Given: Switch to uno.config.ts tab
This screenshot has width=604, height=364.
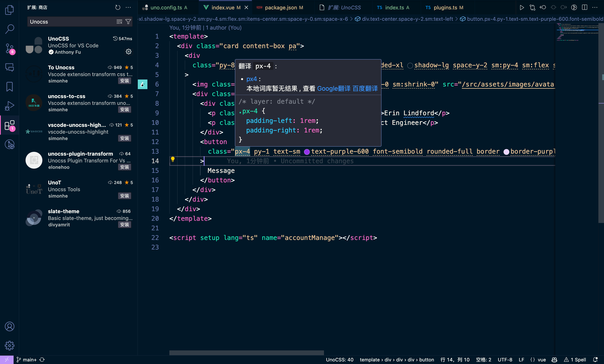Looking at the screenshot, I should click(168, 7).
